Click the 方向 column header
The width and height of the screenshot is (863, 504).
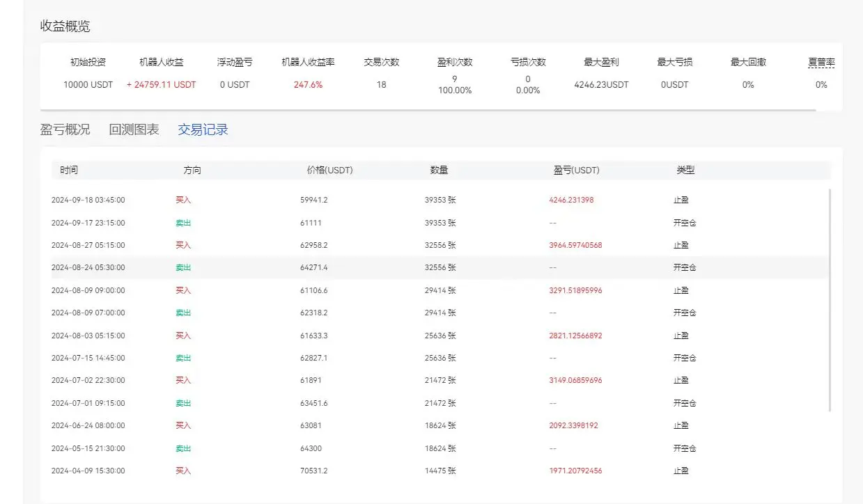tap(192, 170)
